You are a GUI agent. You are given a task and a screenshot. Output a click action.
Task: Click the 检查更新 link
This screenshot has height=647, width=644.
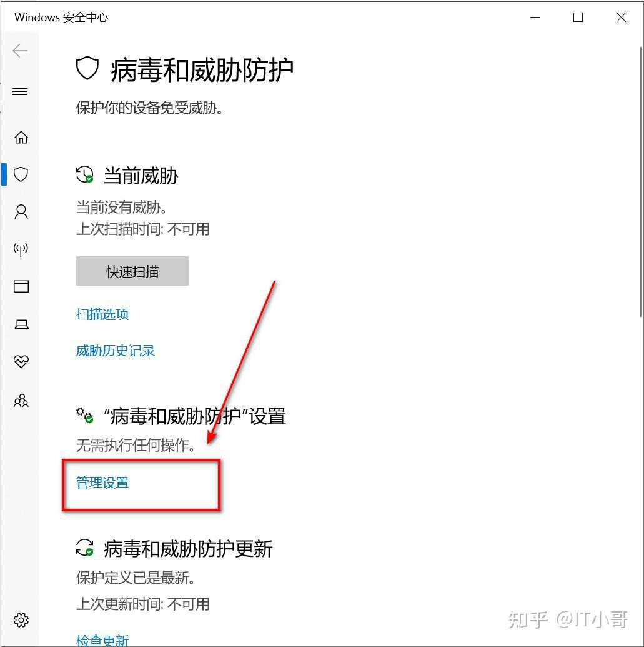tap(102, 640)
